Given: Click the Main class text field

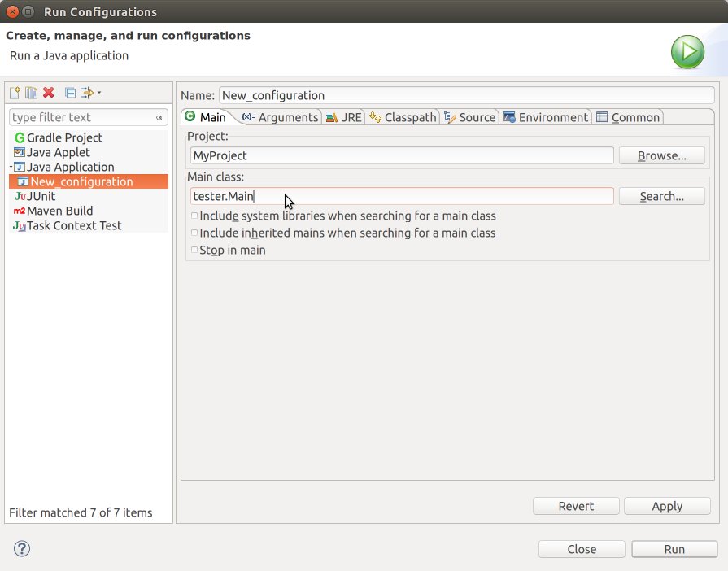Looking at the screenshot, I should (x=402, y=196).
